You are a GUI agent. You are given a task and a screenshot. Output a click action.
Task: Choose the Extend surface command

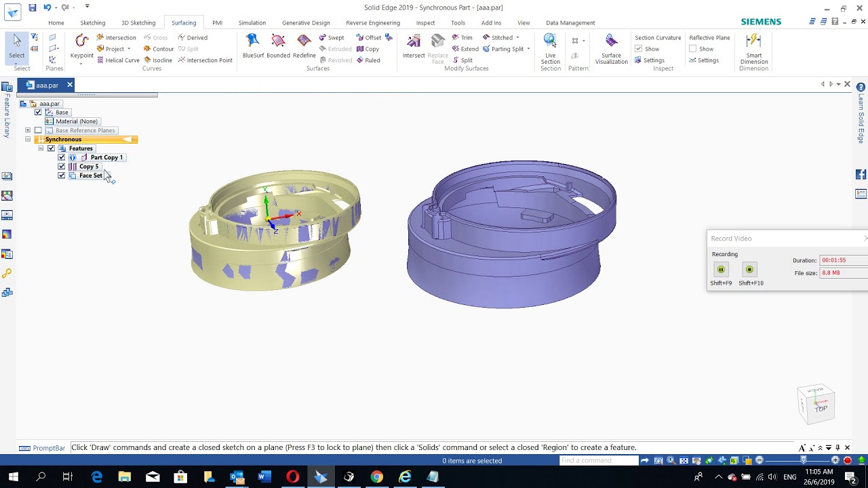click(x=465, y=49)
